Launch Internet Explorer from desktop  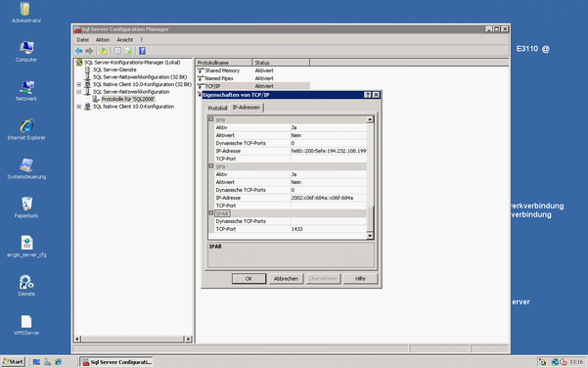point(25,129)
